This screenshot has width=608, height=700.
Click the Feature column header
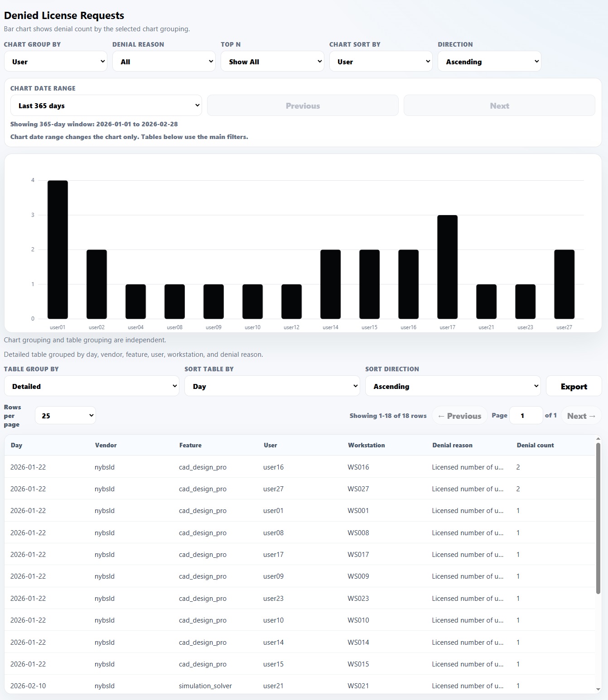tap(190, 445)
